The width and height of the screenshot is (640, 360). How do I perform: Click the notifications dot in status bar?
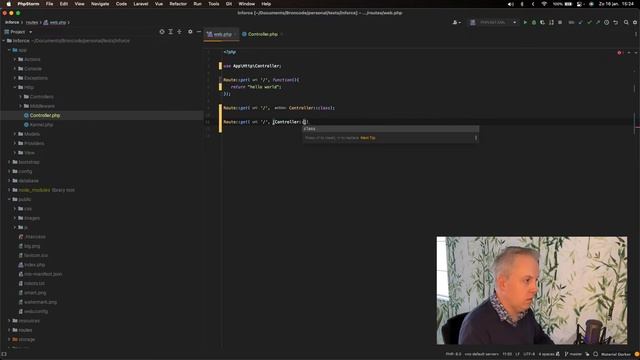click(637, 354)
